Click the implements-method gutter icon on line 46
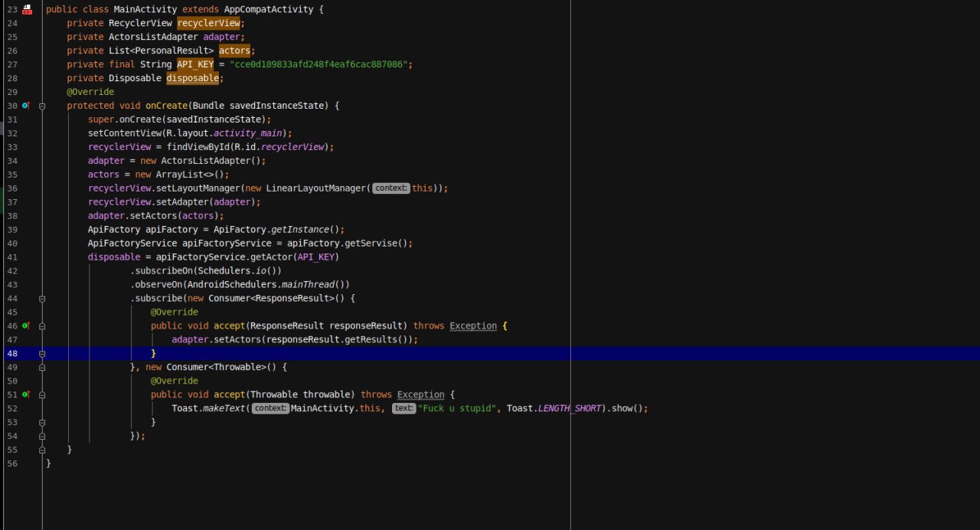 (x=25, y=326)
